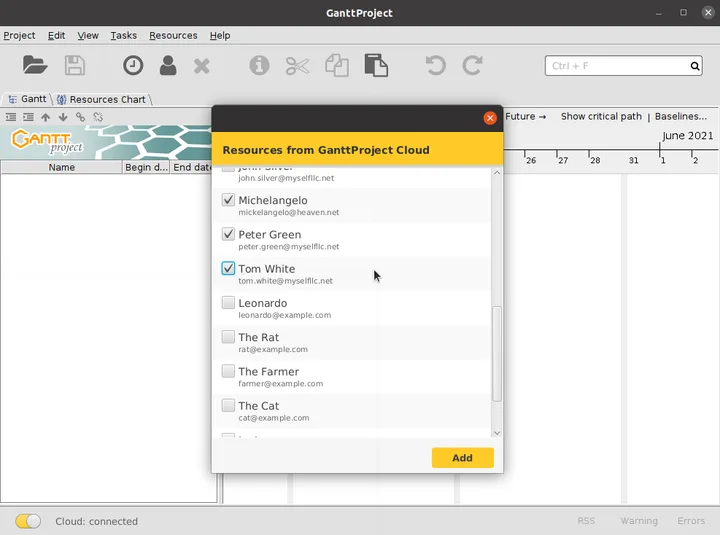
Task: Click the Save floppy disk icon
Action: pos(74,65)
